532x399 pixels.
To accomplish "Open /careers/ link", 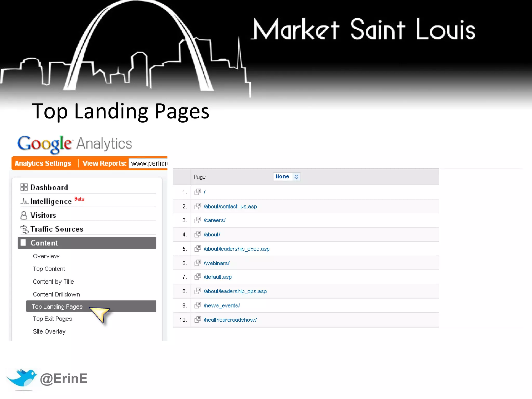I will pos(215,220).
